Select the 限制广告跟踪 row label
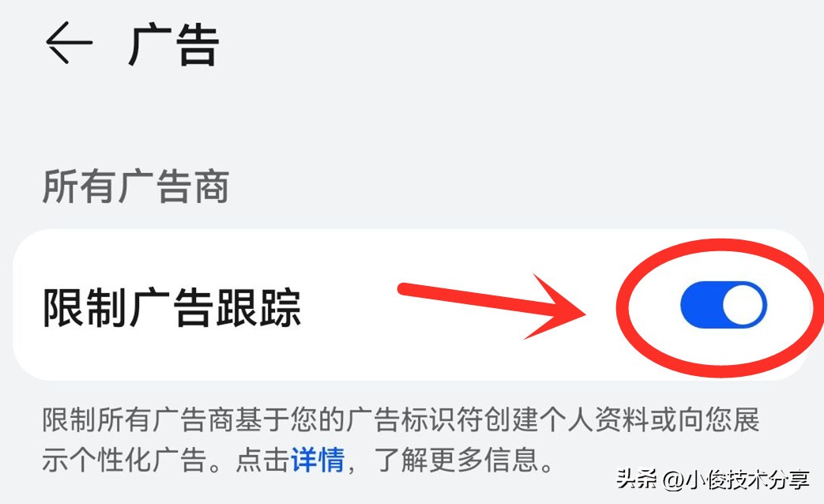 point(172,307)
